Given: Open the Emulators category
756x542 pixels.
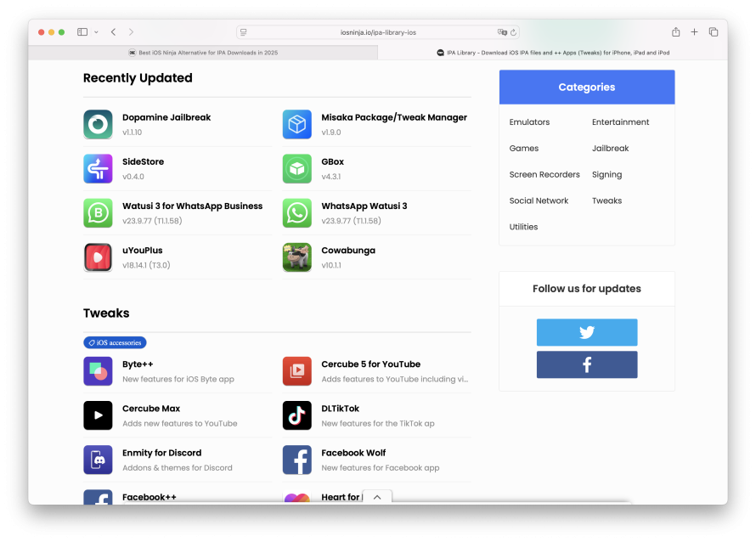Looking at the screenshot, I should 529,122.
